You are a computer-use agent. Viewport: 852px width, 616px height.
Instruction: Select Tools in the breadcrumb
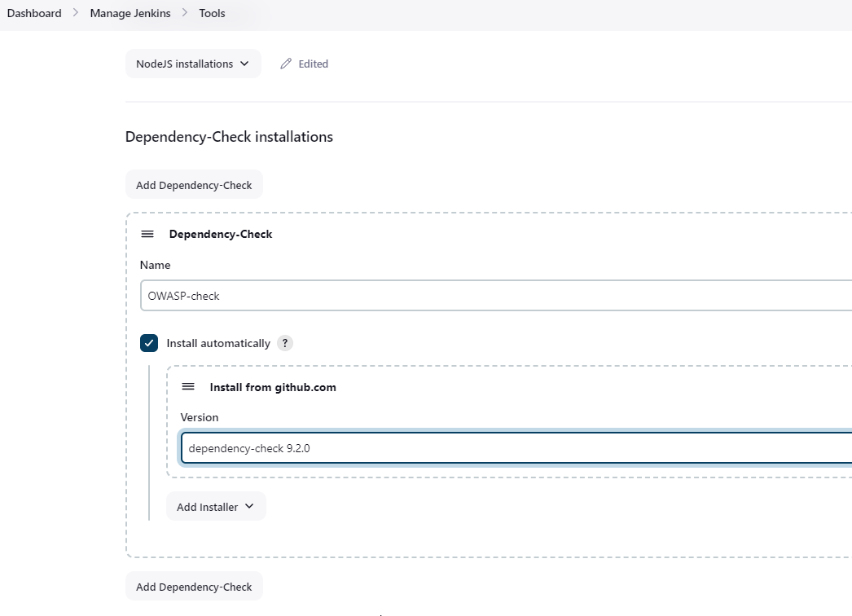pyautogui.click(x=212, y=13)
